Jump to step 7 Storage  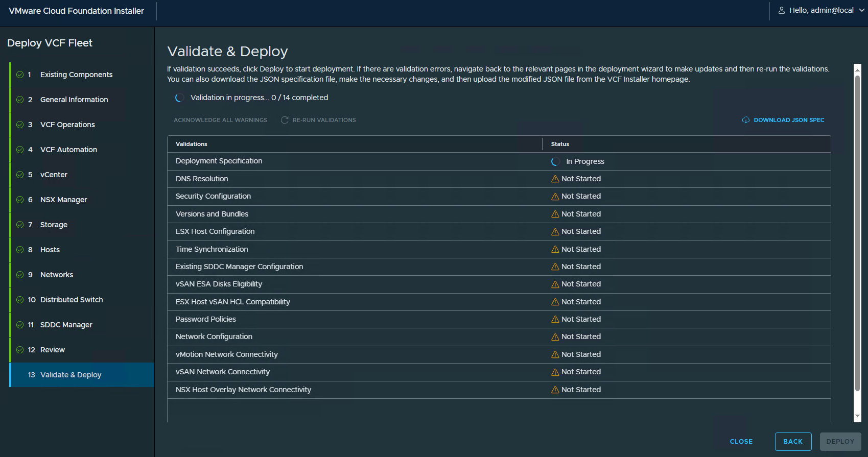[82, 225]
